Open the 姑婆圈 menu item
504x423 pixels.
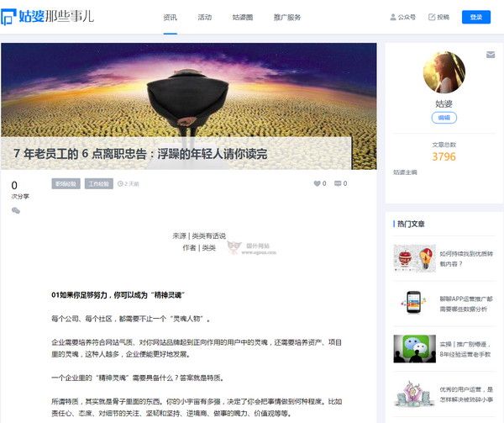pos(243,18)
